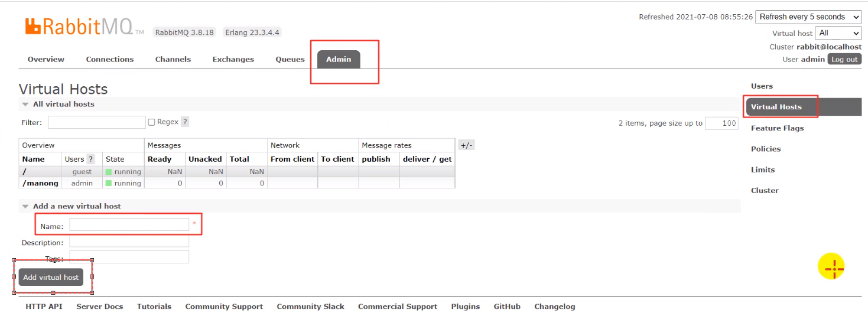Click the publish column header

tap(376, 159)
